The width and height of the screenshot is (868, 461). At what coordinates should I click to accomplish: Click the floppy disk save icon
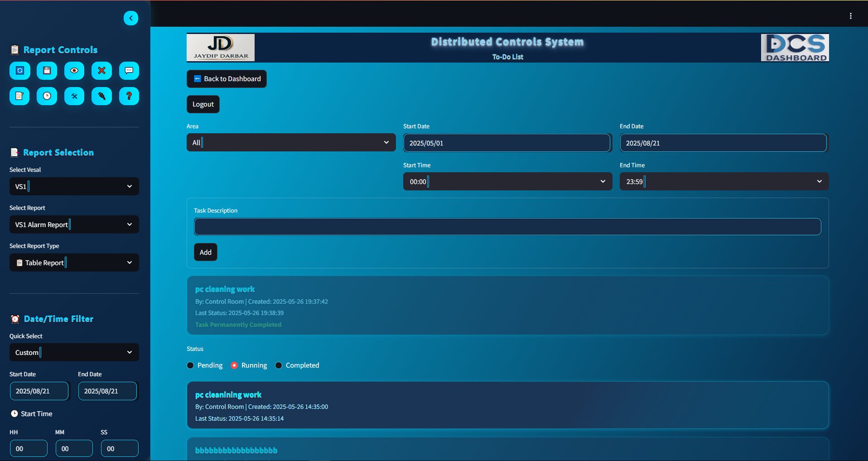[47, 71]
